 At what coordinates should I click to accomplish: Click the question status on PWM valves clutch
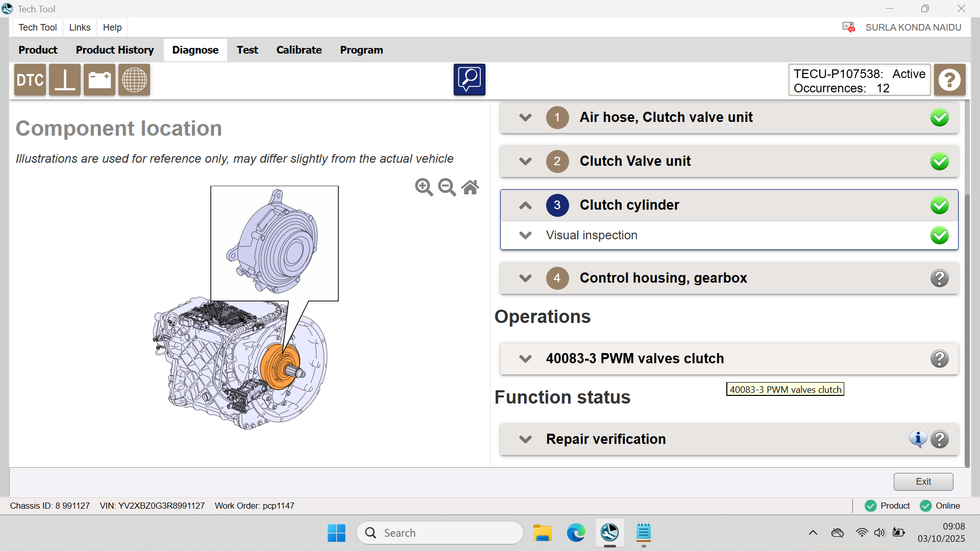(939, 359)
